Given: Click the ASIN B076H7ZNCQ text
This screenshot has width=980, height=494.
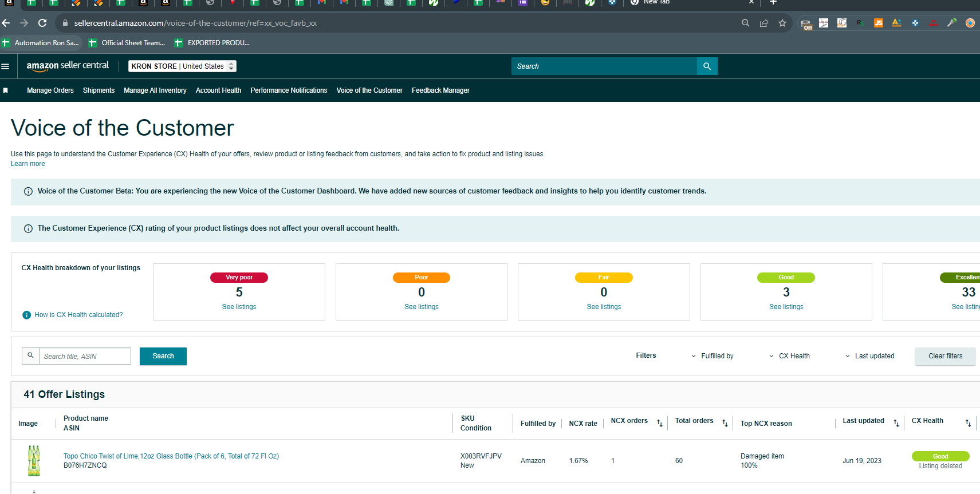Looking at the screenshot, I should [x=85, y=465].
